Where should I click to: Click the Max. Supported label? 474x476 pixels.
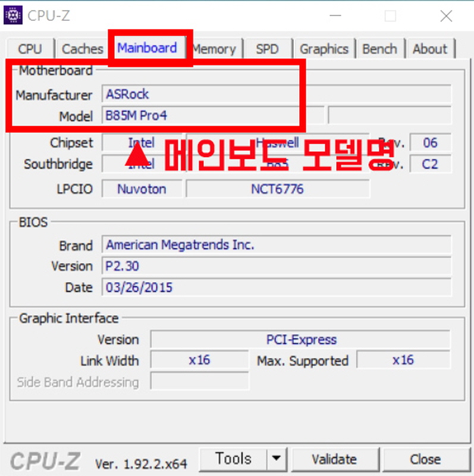303,361
